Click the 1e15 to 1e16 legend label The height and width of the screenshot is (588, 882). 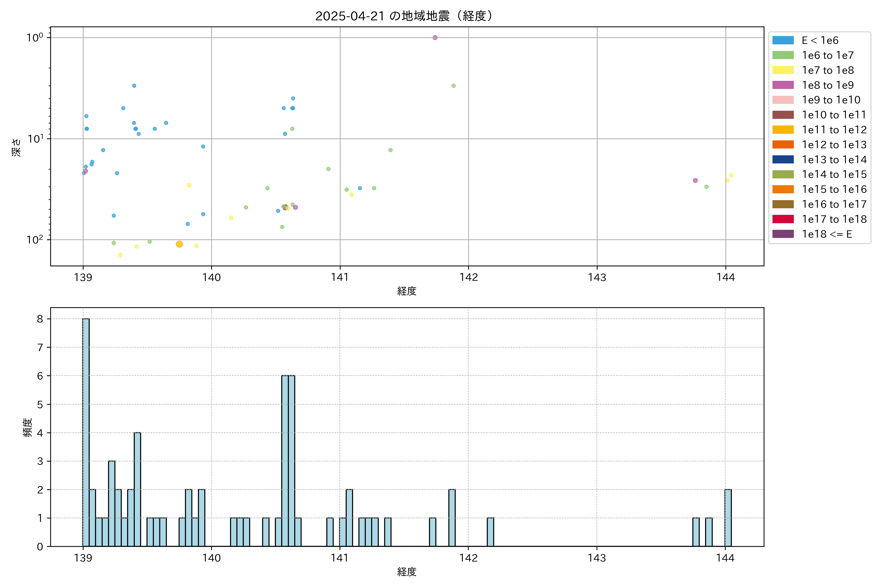(x=834, y=189)
